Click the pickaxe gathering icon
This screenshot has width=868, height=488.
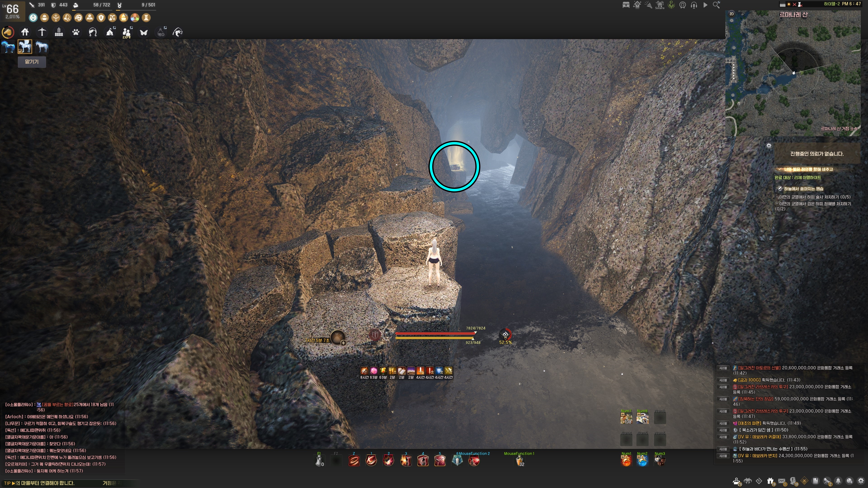pos(42,32)
